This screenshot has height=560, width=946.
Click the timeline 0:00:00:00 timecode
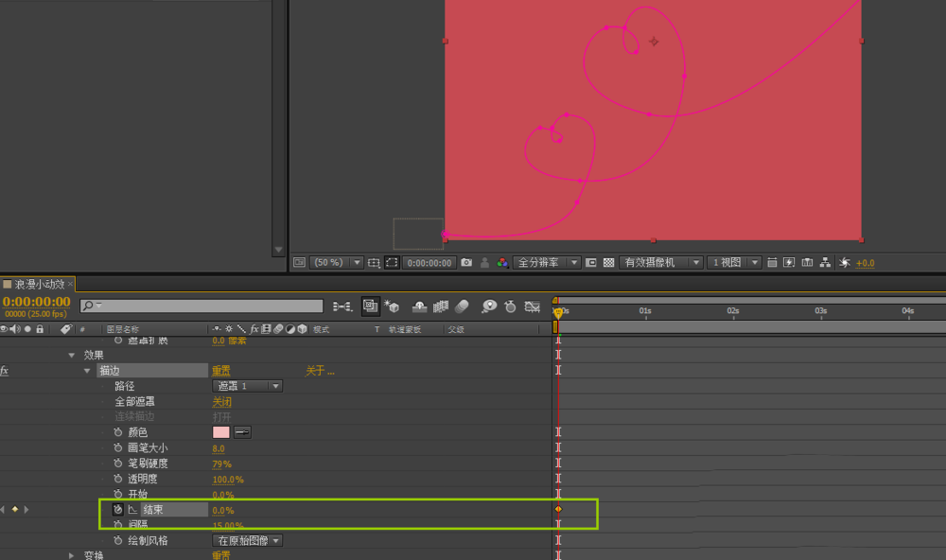[37, 301]
